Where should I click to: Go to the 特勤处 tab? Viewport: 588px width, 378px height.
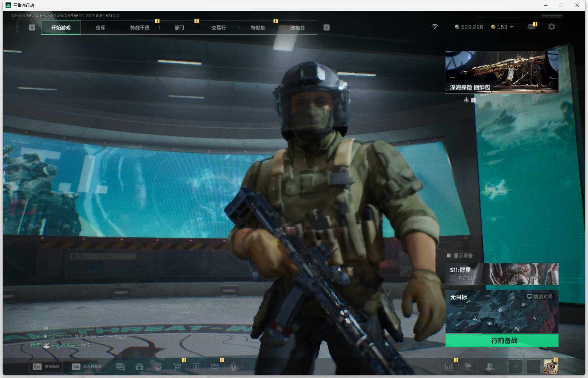(x=258, y=27)
